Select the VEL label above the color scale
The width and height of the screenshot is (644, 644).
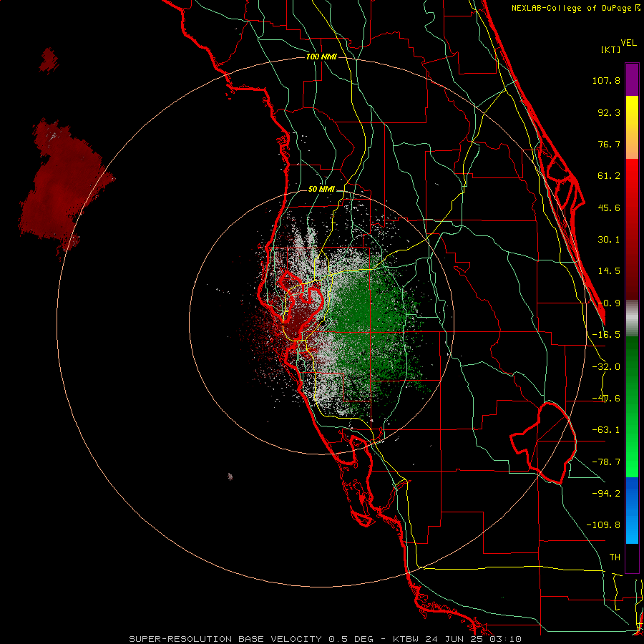point(628,43)
